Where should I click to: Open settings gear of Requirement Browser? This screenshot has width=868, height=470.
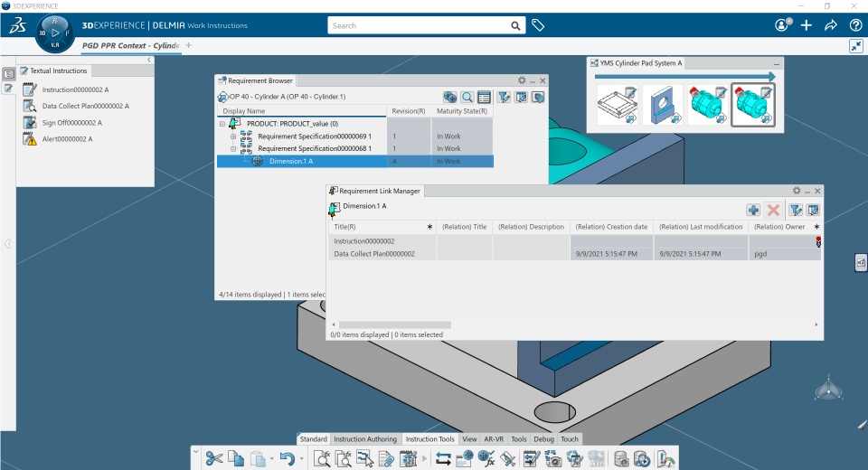coord(522,80)
